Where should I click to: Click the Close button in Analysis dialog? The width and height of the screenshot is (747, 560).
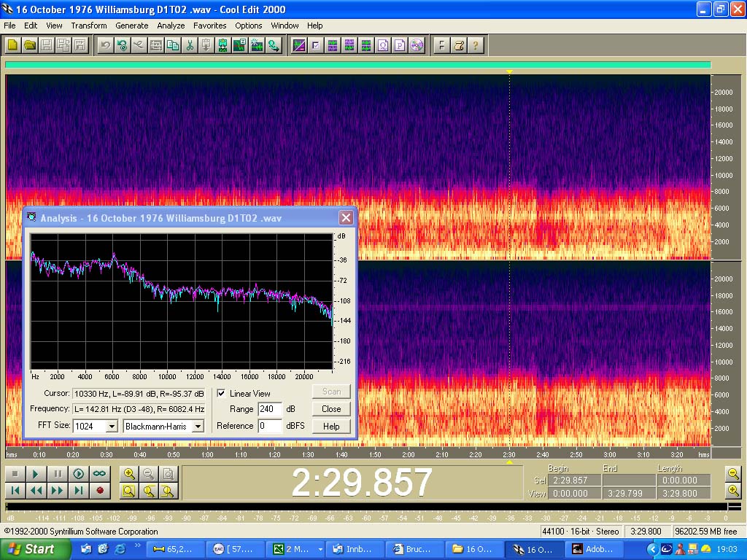tap(331, 409)
